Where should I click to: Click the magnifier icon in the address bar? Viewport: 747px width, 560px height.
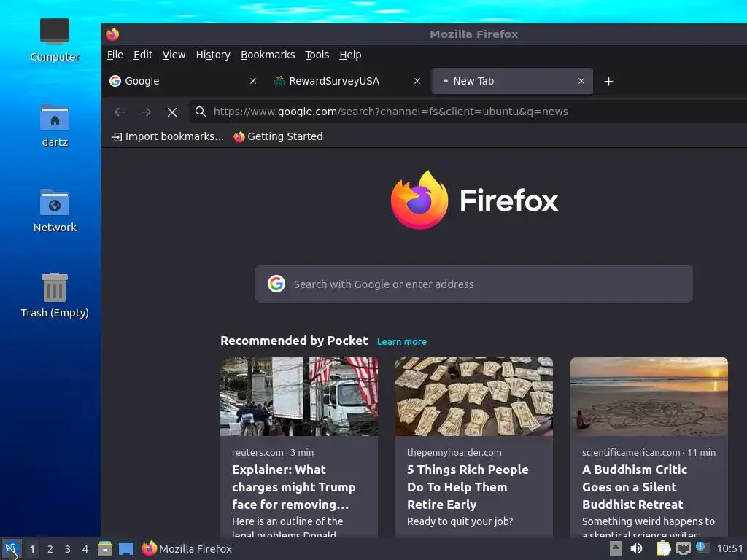(x=201, y=112)
